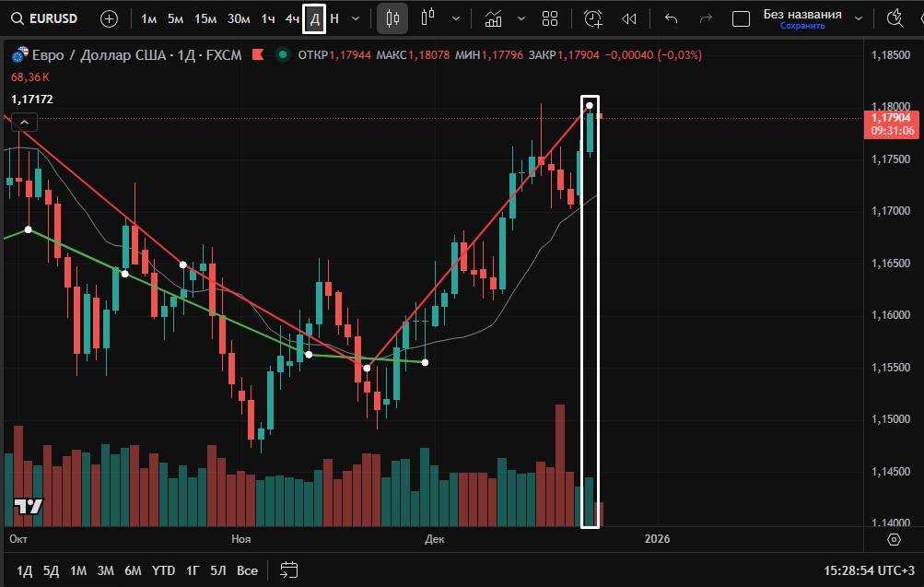924x587 pixels.
Task: Show the 6М date range
Action: pyautogui.click(x=133, y=570)
